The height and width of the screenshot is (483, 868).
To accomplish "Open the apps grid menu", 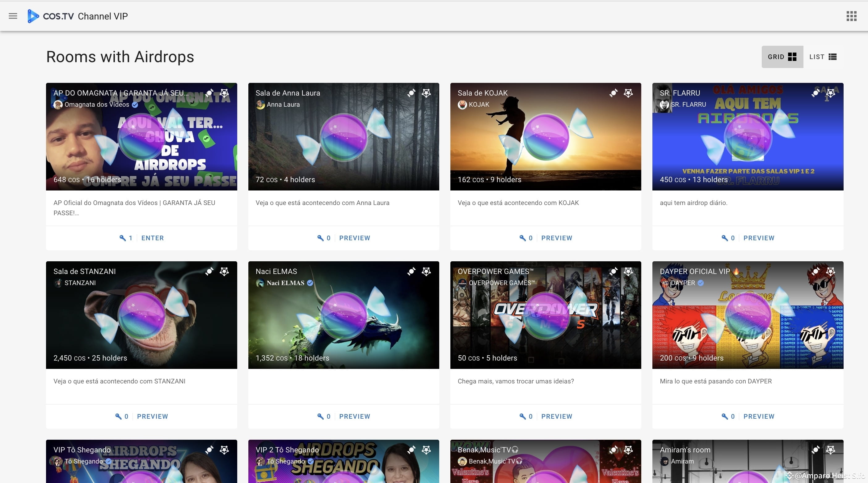I will [851, 16].
